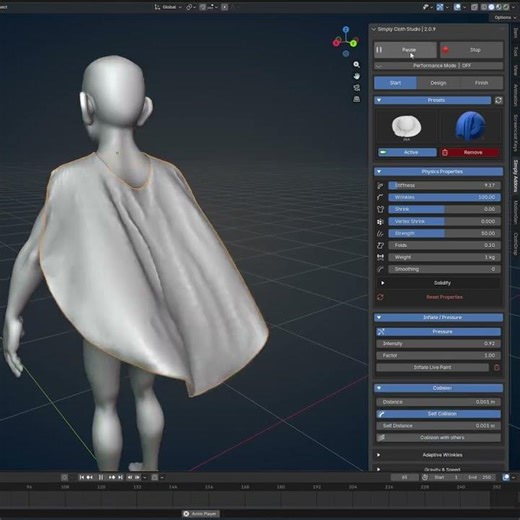The image size is (520, 520).
Task: Open the Animation sidebar tab
Action: [516, 95]
